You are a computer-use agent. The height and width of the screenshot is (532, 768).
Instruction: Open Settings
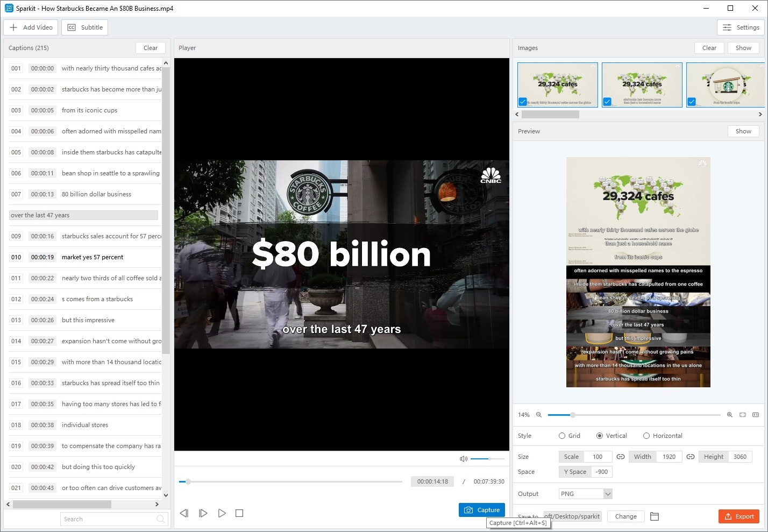[x=741, y=27]
